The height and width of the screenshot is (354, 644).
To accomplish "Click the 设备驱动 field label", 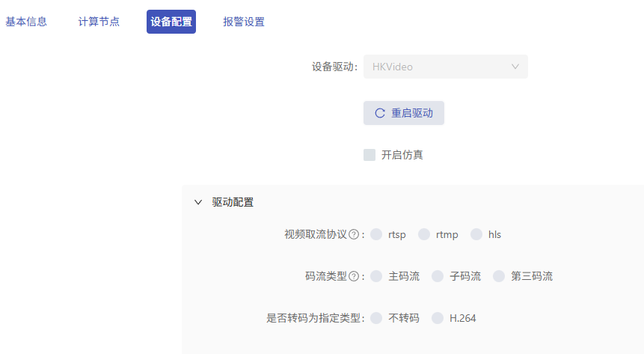I will point(334,67).
